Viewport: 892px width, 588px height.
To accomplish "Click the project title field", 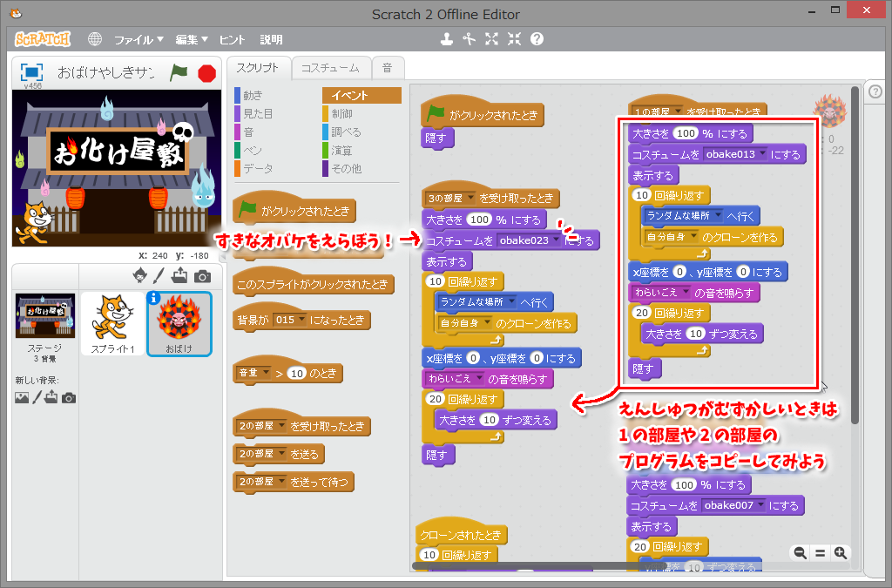I will tap(105, 72).
